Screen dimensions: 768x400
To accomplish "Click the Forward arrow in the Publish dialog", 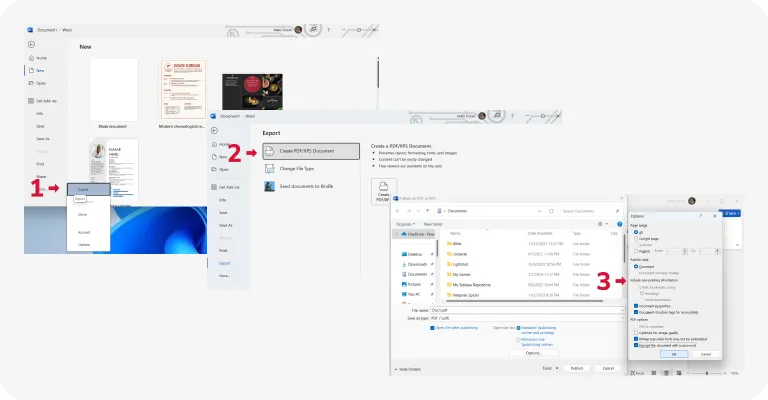I will (408, 211).
